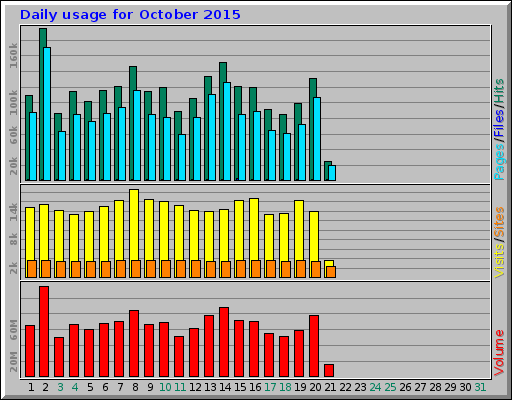Click the cyan files bar for day 20
This screenshot has height=400, width=512.
click(317, 139)
